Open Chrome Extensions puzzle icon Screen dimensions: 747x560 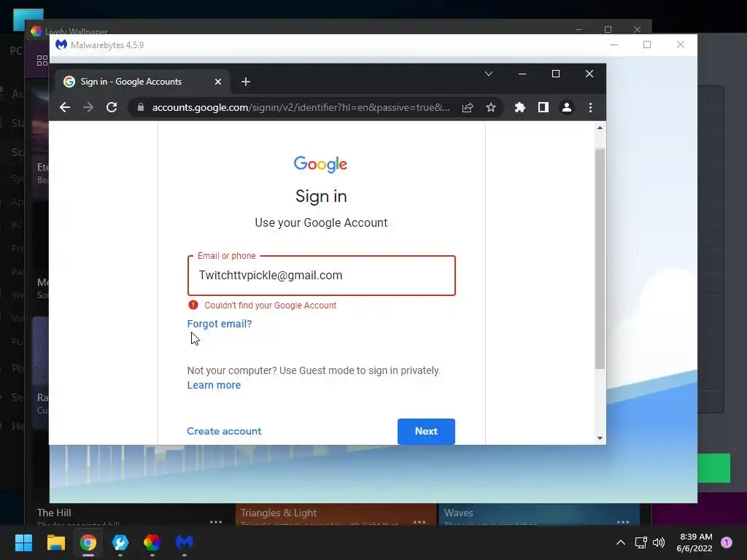(x=519, y=108)
